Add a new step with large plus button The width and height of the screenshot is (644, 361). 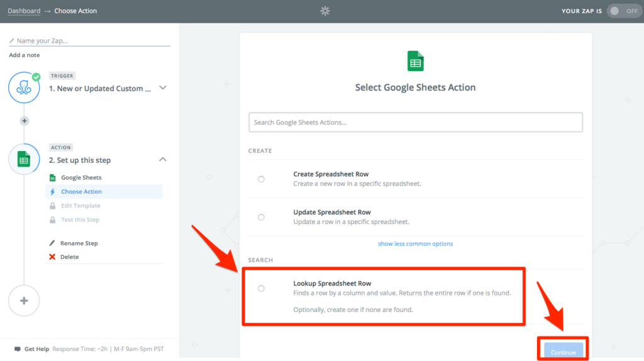click(24, 301)
